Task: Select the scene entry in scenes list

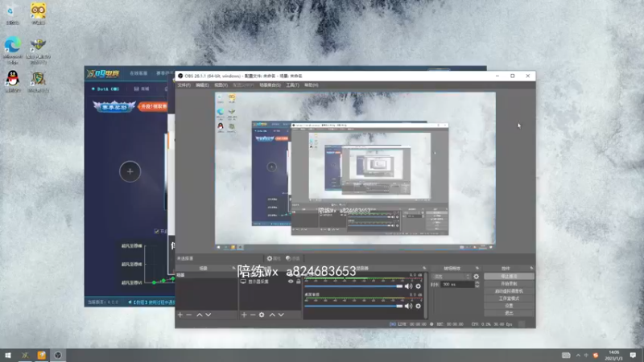Action: click(x=207, y=275)
